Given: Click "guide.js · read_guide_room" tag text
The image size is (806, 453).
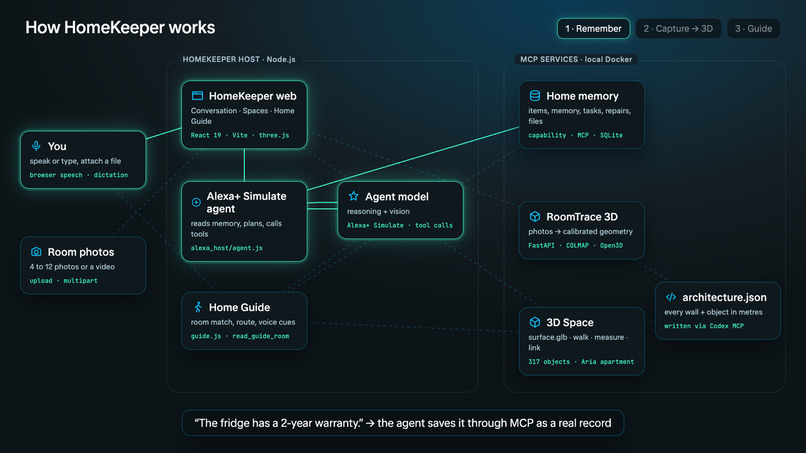Looking at the screenshot, I should [x=240, y=336].
